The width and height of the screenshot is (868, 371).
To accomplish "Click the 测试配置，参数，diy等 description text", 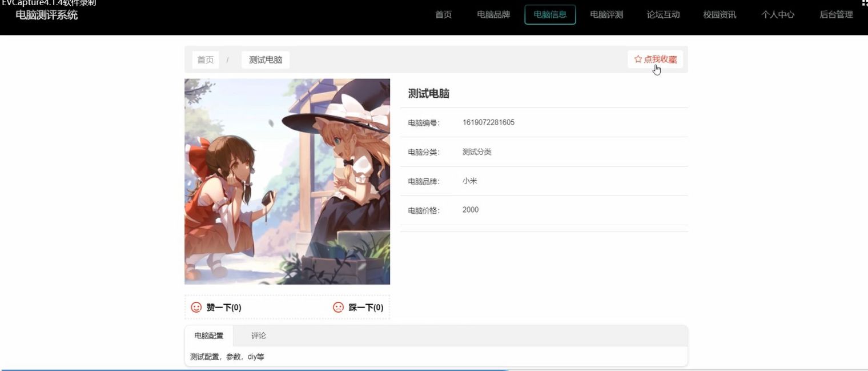I will [x=227, y=357].
